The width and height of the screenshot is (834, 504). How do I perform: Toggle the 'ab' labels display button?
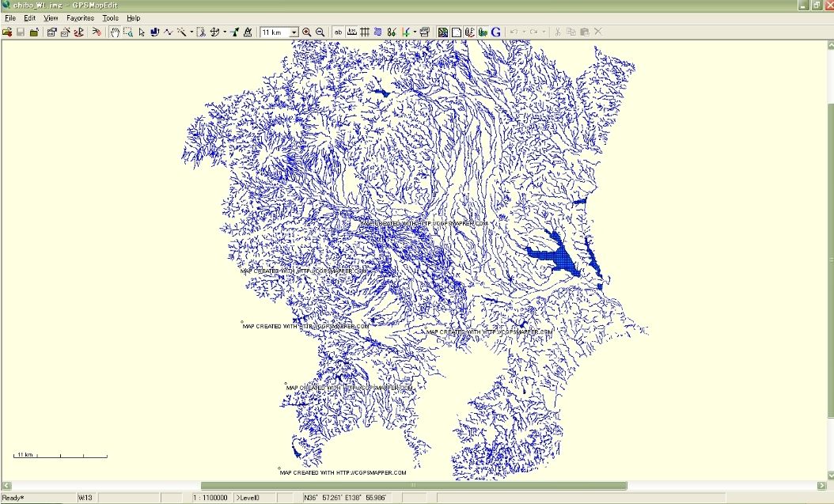coord(339,32)
